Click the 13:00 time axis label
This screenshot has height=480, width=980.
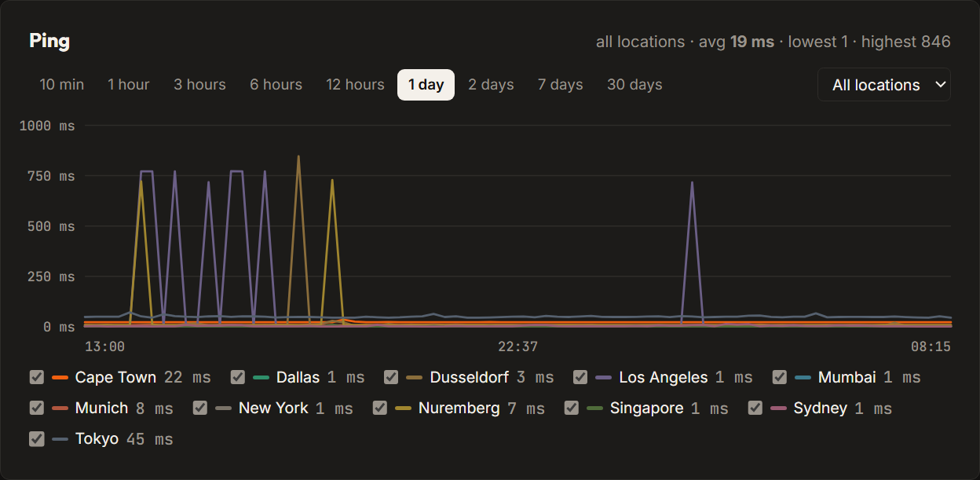pos(105,346)
